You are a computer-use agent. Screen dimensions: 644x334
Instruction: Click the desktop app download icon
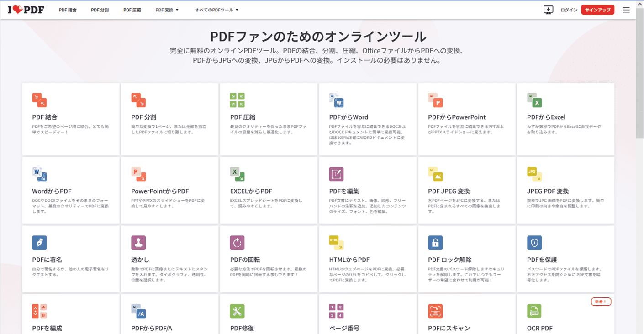(x=549, y=10)
